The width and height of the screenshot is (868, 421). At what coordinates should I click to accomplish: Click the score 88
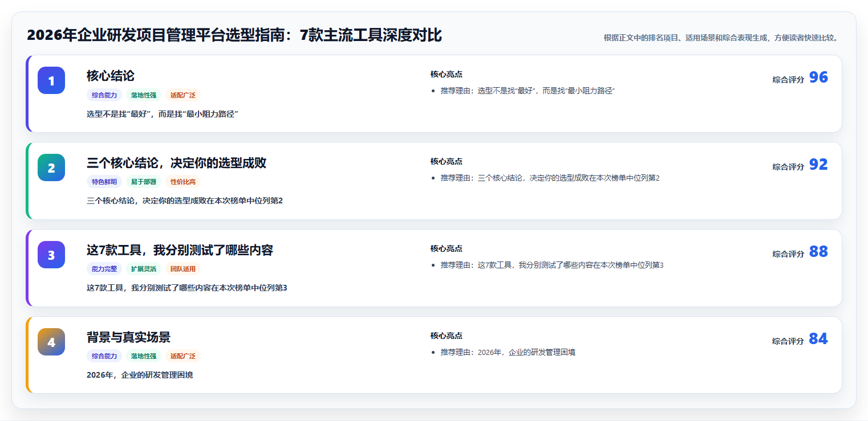tap(818, 252)
